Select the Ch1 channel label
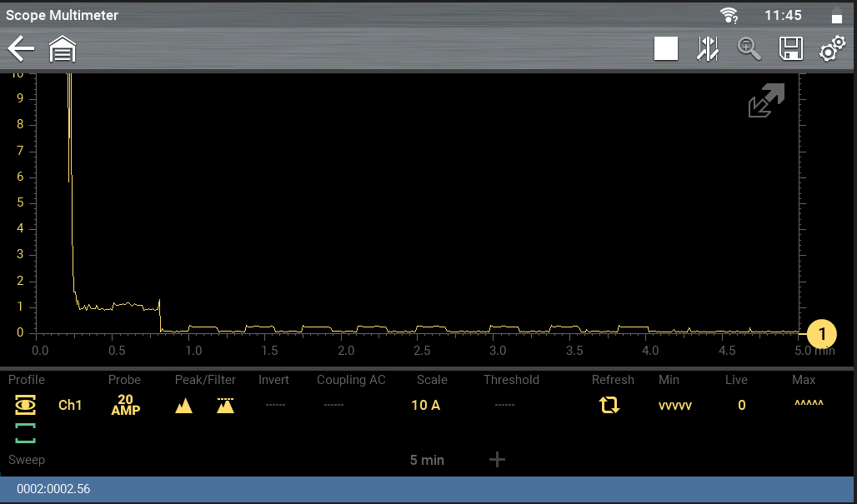 click(70, 406)
